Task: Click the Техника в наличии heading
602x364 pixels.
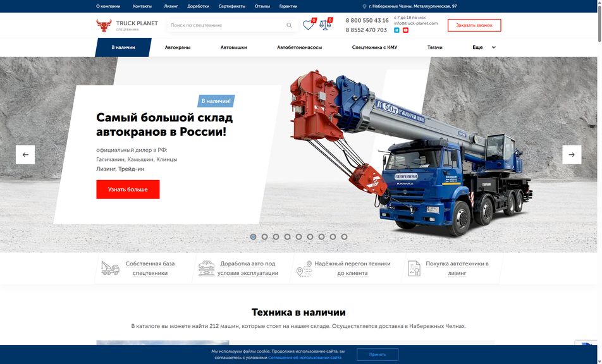Action: click(298, 312)
